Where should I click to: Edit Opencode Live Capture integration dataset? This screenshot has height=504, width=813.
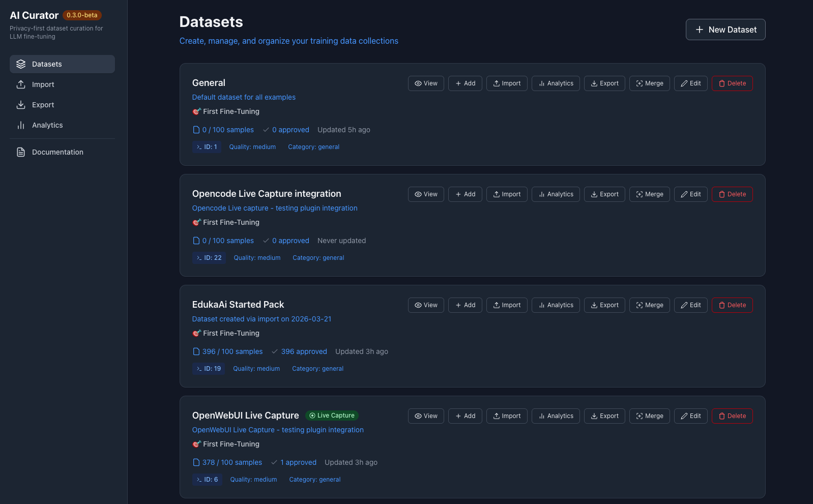coord(691,194)
